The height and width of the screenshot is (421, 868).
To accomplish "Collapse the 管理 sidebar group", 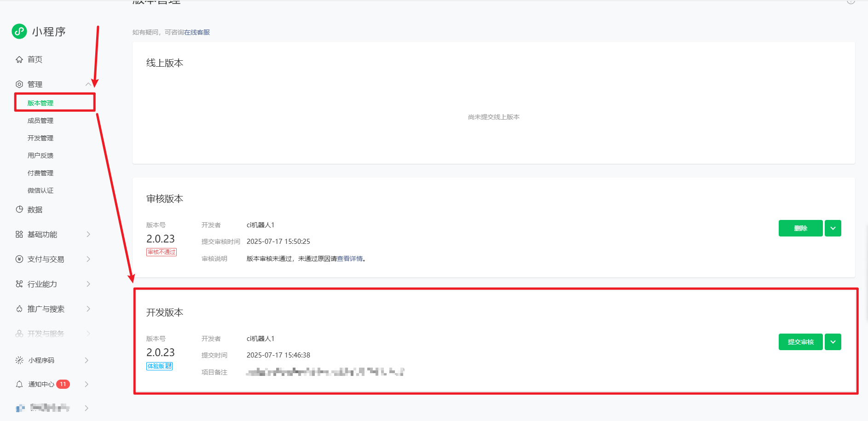I will 88,84.
